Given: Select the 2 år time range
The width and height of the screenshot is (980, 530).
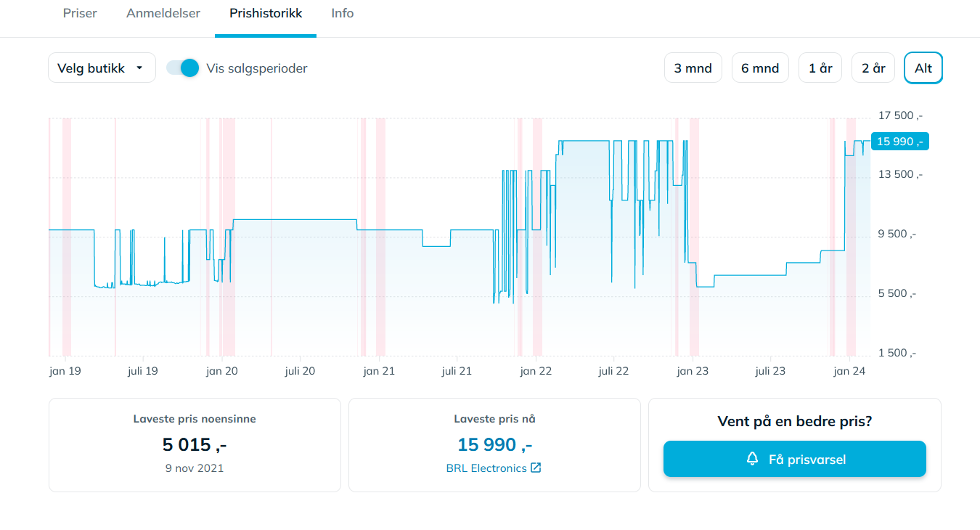Looking at the screenshot, I should (x=873, y=68).
